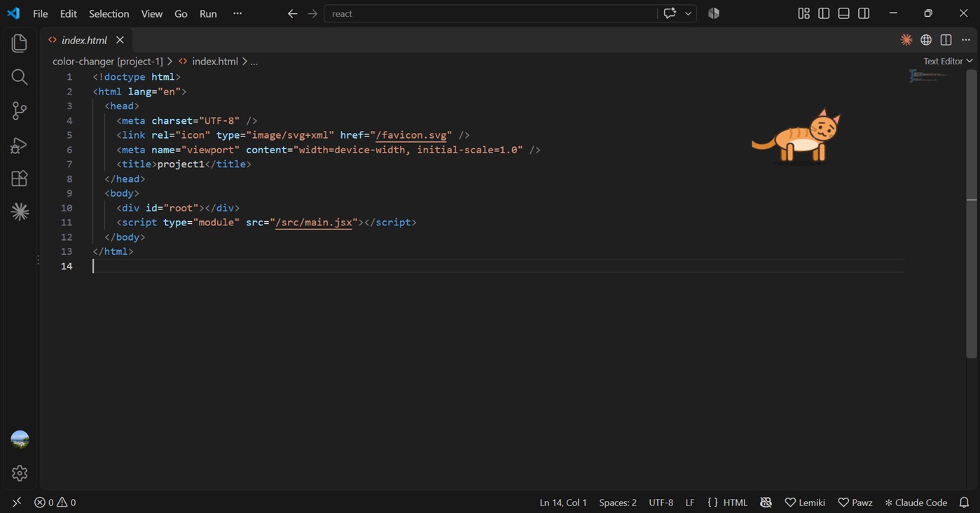Open the Selection menu
Screen dimensions: 980x513
[109, 13]
